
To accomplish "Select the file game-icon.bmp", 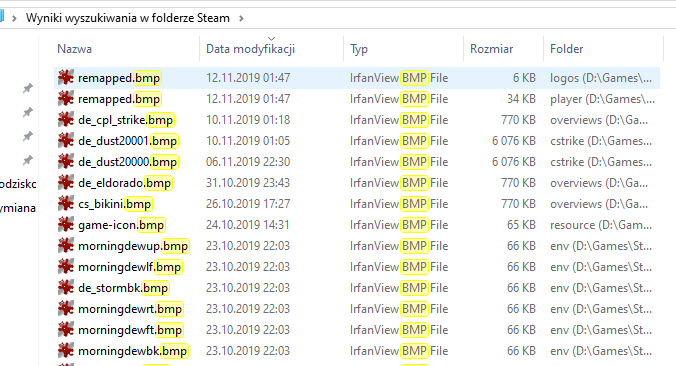I will (121, 225).
